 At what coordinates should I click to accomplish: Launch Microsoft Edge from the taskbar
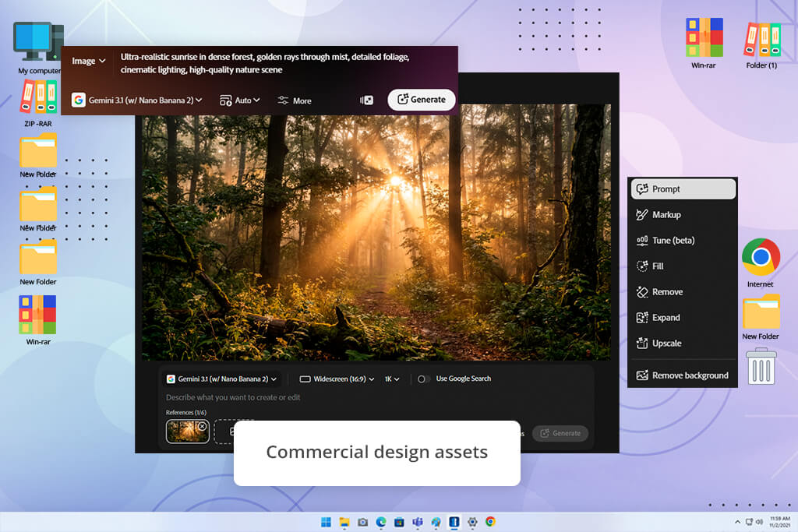(380, 522)
